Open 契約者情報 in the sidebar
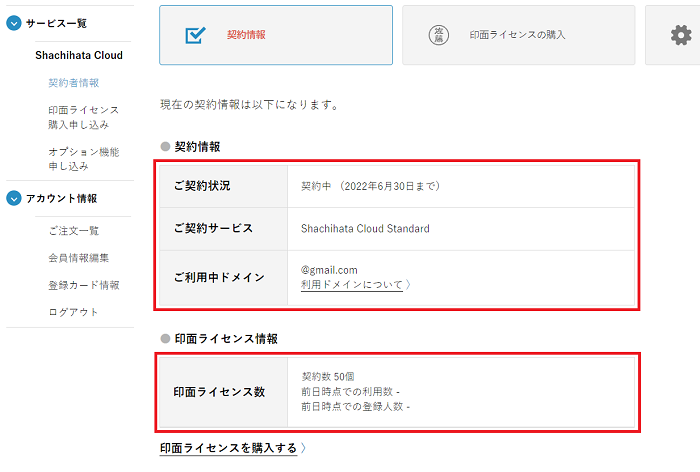The width and height of the screenshot is (700, 472). click(74, 83)
